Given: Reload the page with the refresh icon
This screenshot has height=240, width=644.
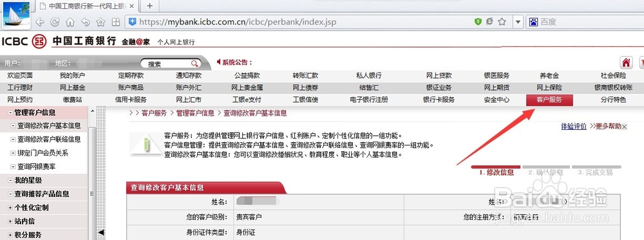Looking at the screenshot, I should coord(55,22).
